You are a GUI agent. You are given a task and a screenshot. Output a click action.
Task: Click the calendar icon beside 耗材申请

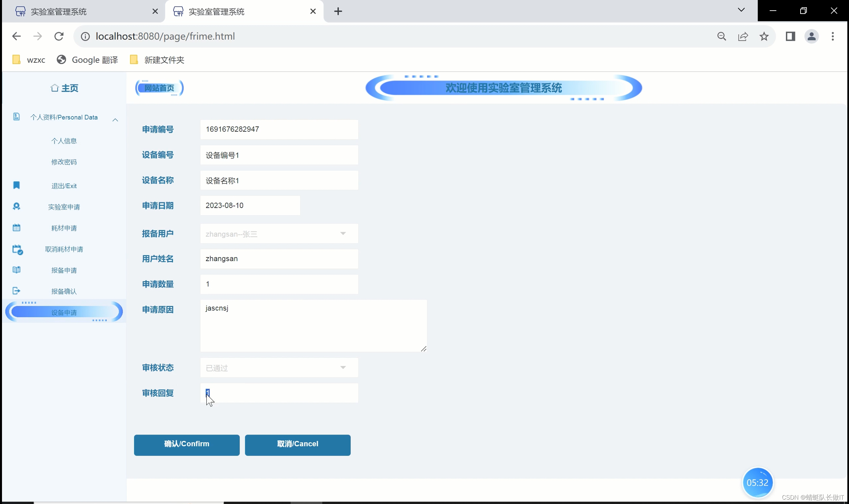(16, 228)
